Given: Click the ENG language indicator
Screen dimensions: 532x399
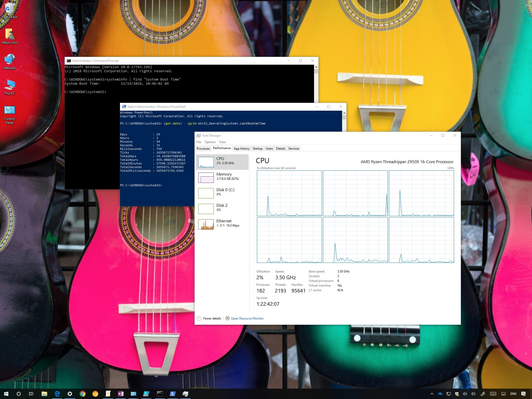Looking at the screenshot, I should point(513,394).
